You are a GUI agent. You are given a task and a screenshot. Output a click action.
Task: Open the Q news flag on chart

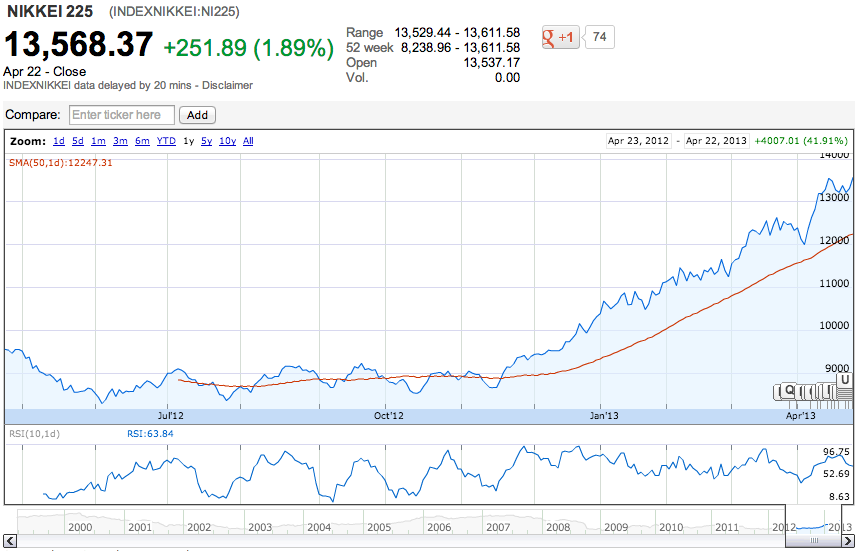pyautogui.click(x=789, y=390)
